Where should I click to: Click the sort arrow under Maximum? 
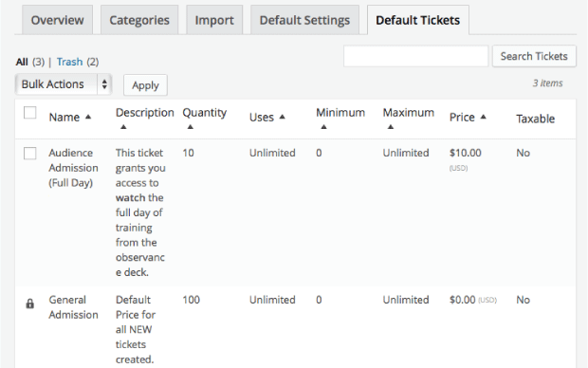tap(391, 127)
